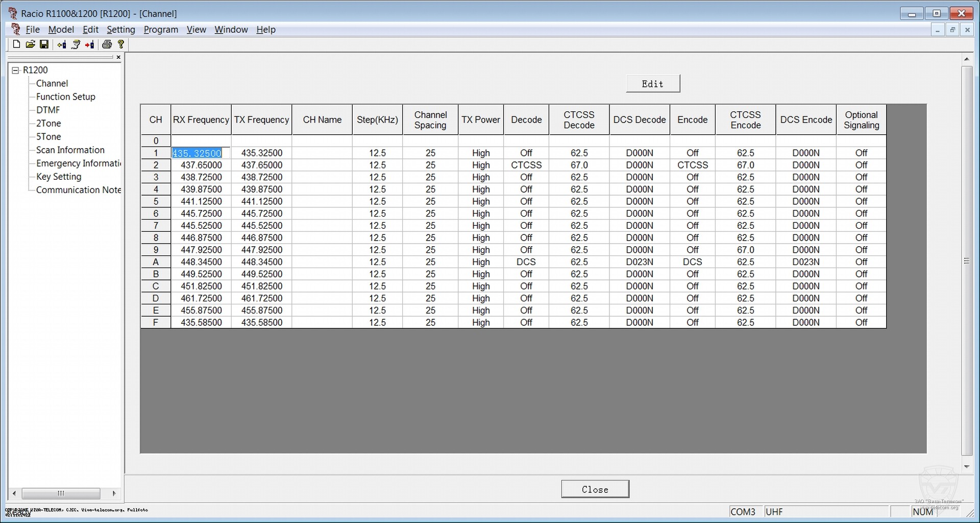Click the Read from radio icon
Screen dimensions: 980x523
point(61,44)
